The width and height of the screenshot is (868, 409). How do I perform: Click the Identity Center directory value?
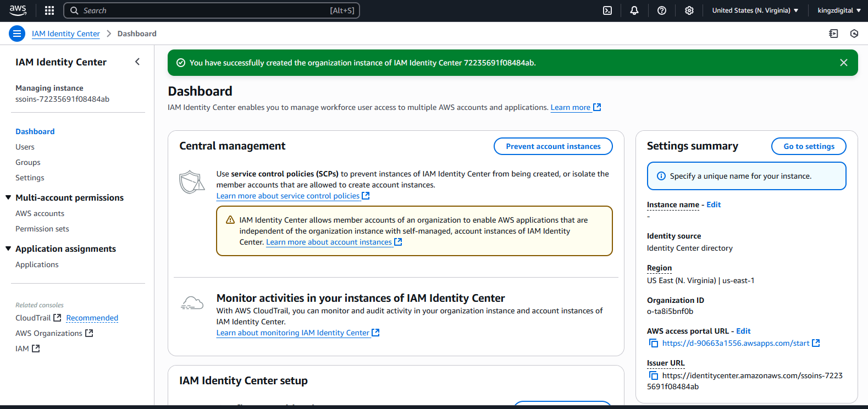[690, 248]
